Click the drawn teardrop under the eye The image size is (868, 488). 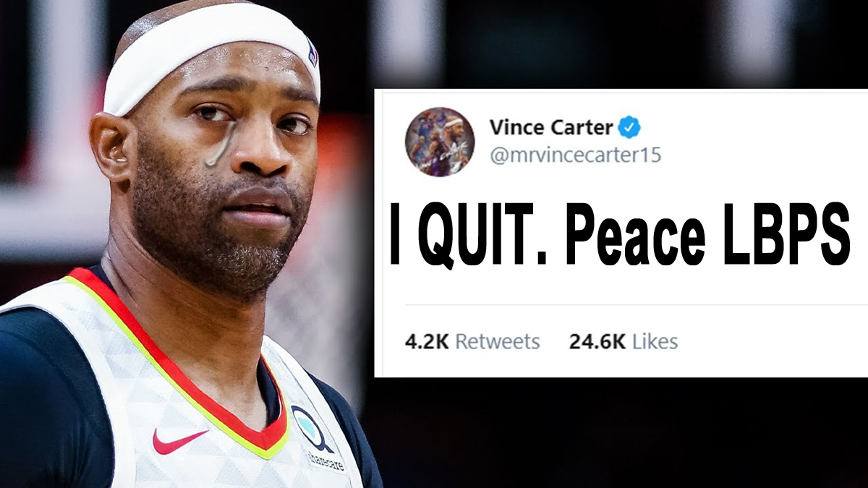pos(219,144)
